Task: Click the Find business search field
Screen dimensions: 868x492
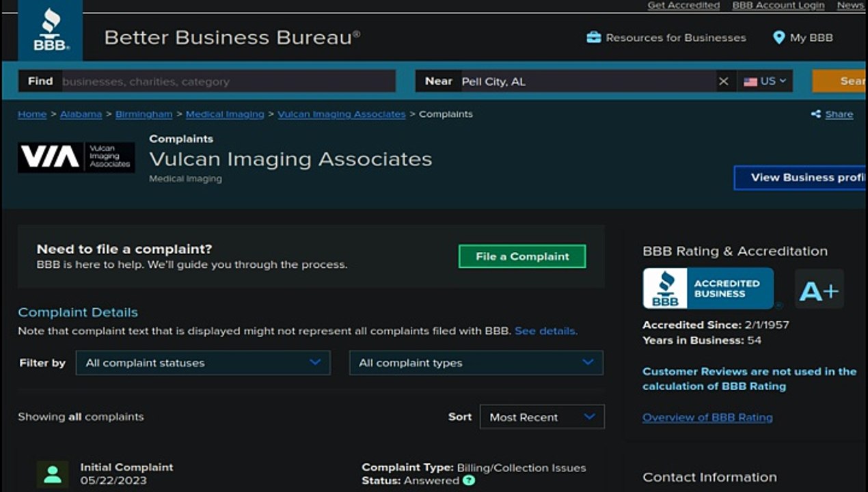Action: [x=228, y=81]
